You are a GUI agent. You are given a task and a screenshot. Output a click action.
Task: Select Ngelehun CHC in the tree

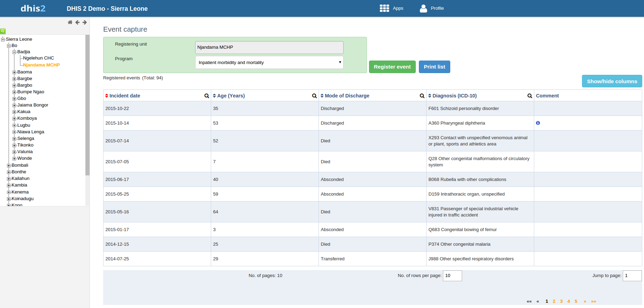click(x=38, y=58)
